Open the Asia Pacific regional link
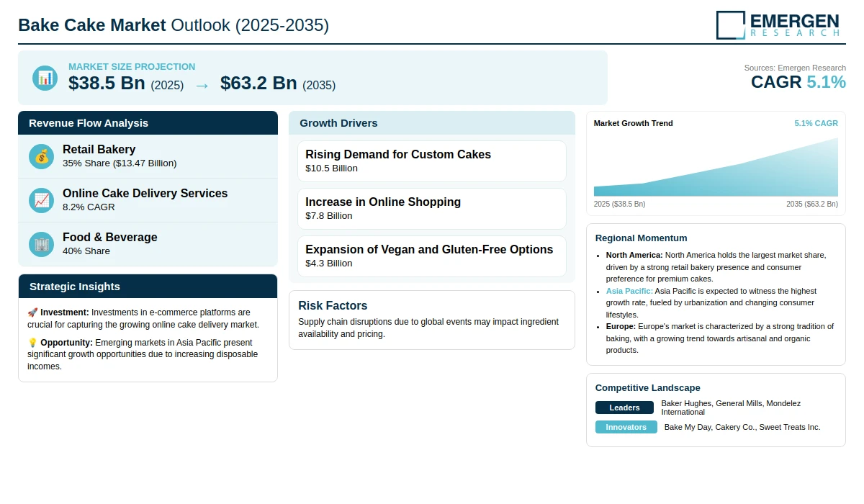 [x=629, y=291]
